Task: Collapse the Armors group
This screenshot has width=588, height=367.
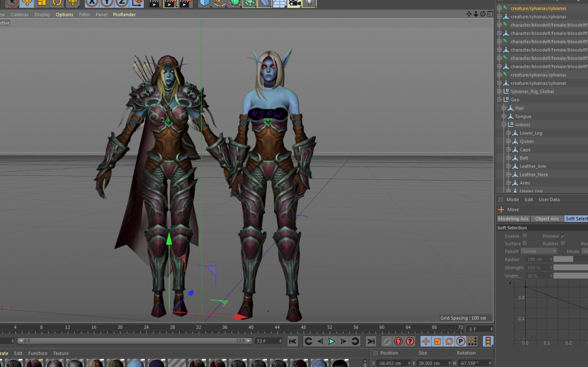Action: (x=504, y=124)
